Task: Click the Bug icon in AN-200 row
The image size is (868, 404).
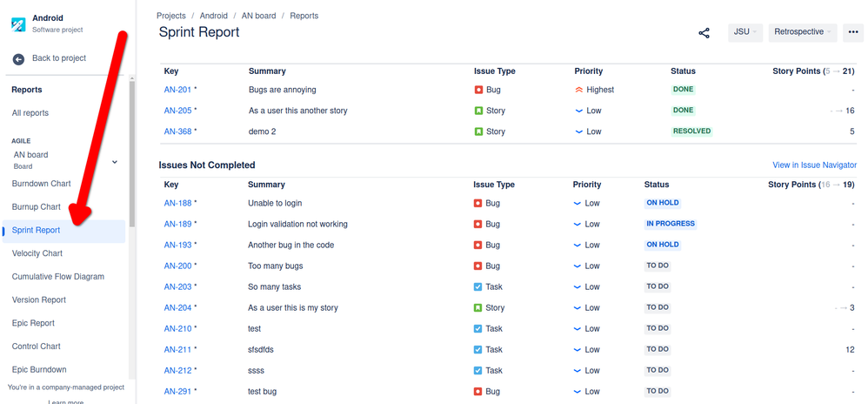Action: point(477,266)
